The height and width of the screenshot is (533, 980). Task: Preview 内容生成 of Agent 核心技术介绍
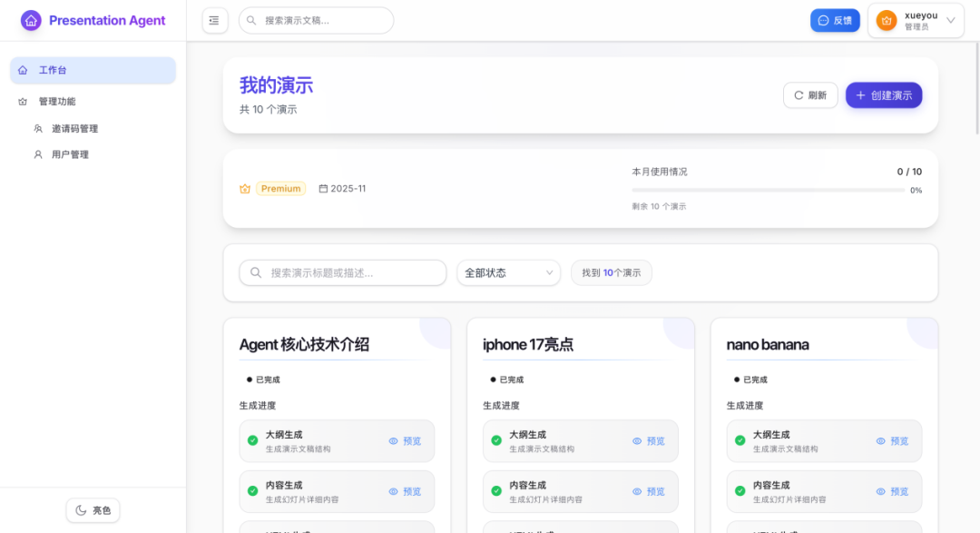[x=405, y=492]
